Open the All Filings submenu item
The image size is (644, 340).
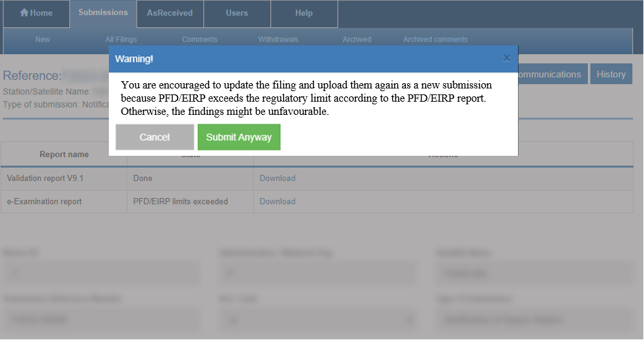click(121, 40)
